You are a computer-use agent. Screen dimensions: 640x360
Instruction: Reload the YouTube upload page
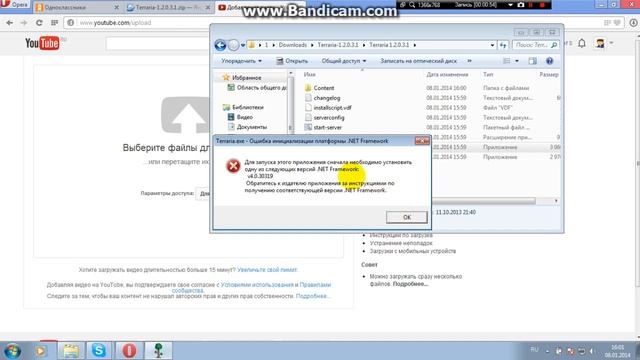[39, 23]
